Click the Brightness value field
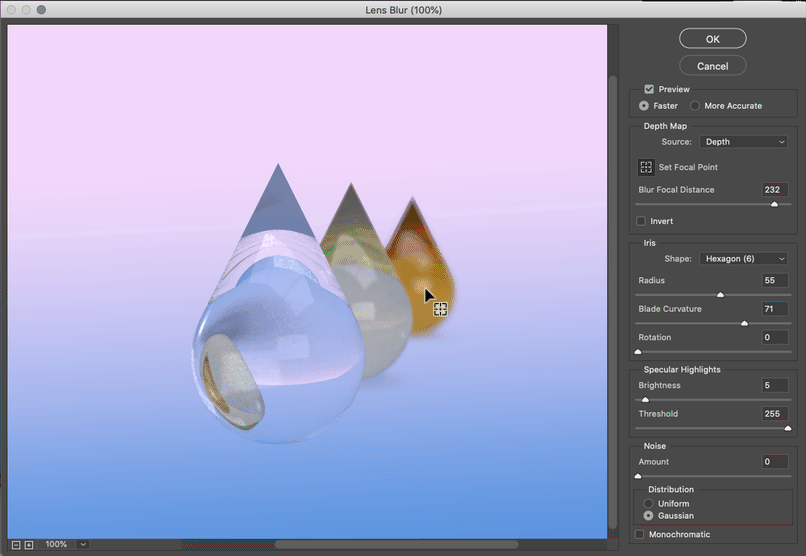This screenshot has width=806, height=556. (x=775, y=385)
